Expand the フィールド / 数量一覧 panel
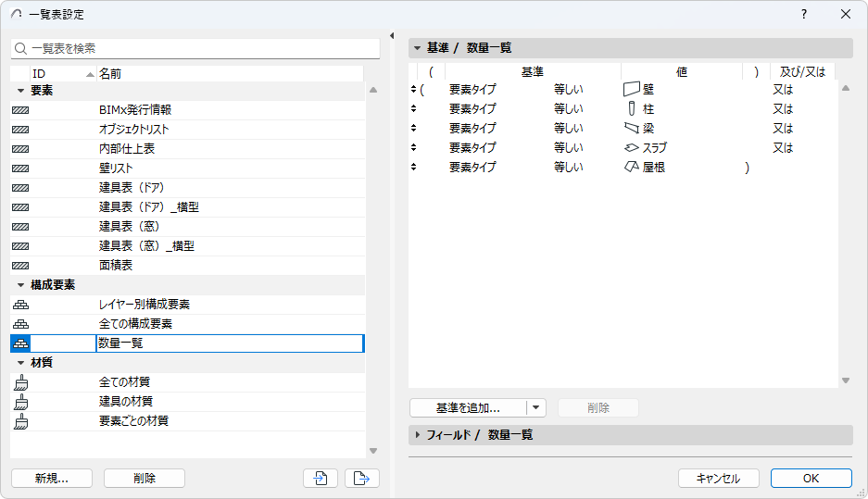 point(418,435)
